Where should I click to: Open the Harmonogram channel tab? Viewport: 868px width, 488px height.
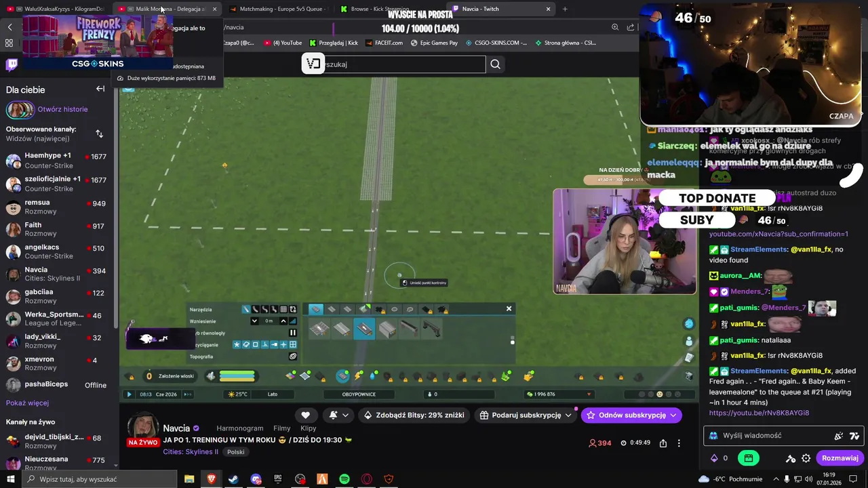click(239, 428)
